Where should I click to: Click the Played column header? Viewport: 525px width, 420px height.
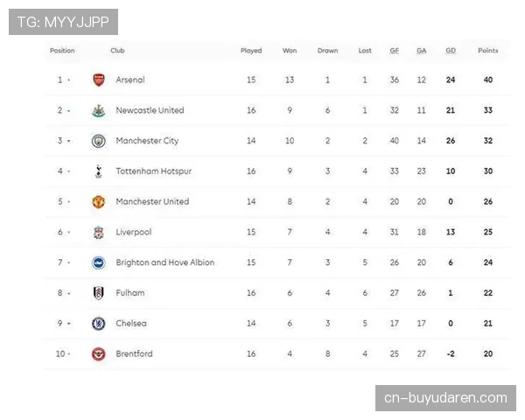(x=251, y=51)
